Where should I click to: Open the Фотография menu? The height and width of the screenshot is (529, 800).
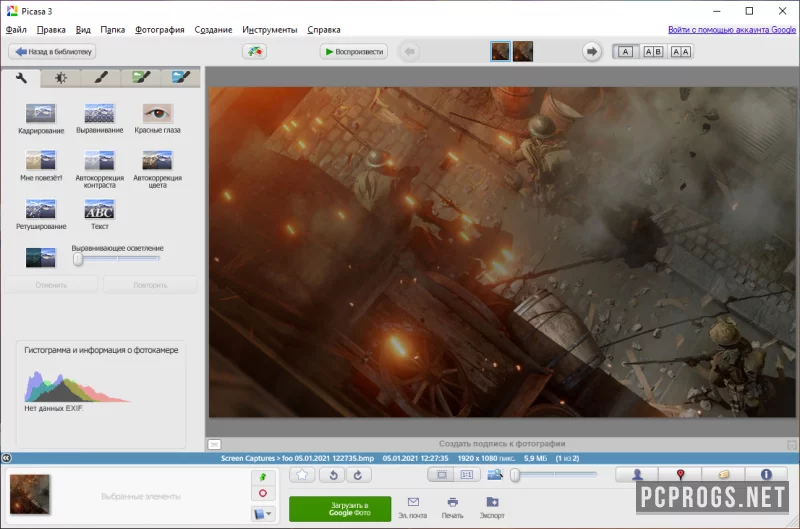click(x=160, y=30)
